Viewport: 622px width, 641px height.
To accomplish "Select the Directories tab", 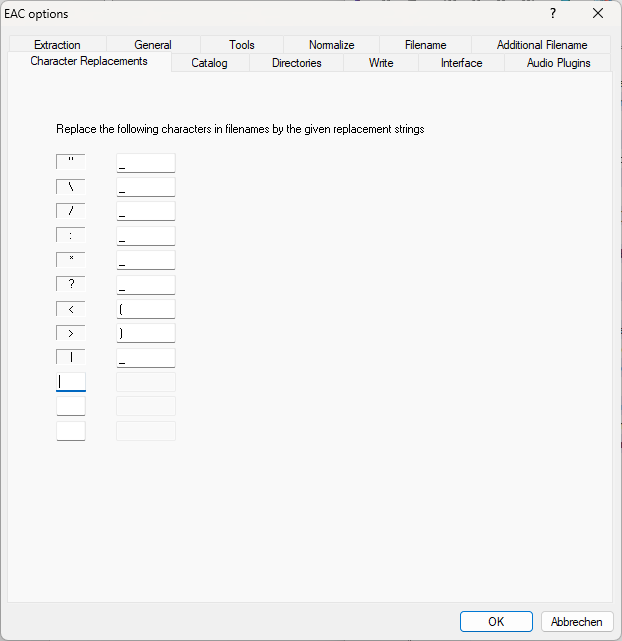I will 296,63.
